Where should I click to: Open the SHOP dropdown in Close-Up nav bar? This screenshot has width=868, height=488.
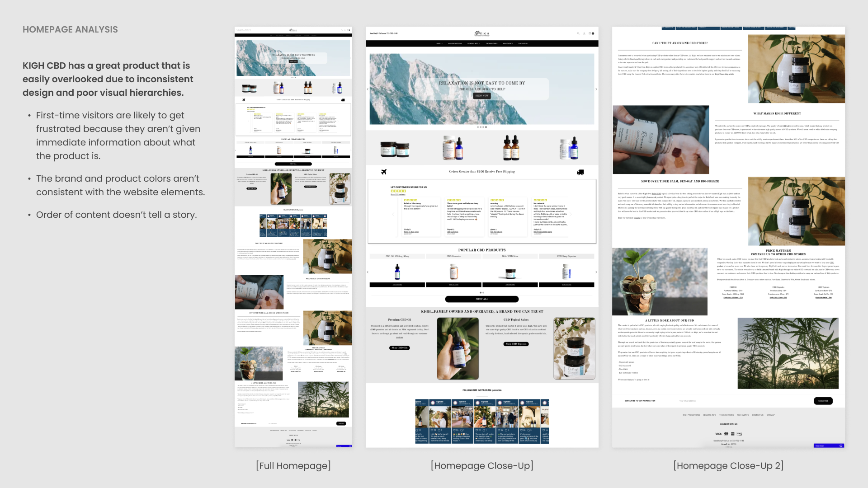pyautogui.click(x=439, y=44)
